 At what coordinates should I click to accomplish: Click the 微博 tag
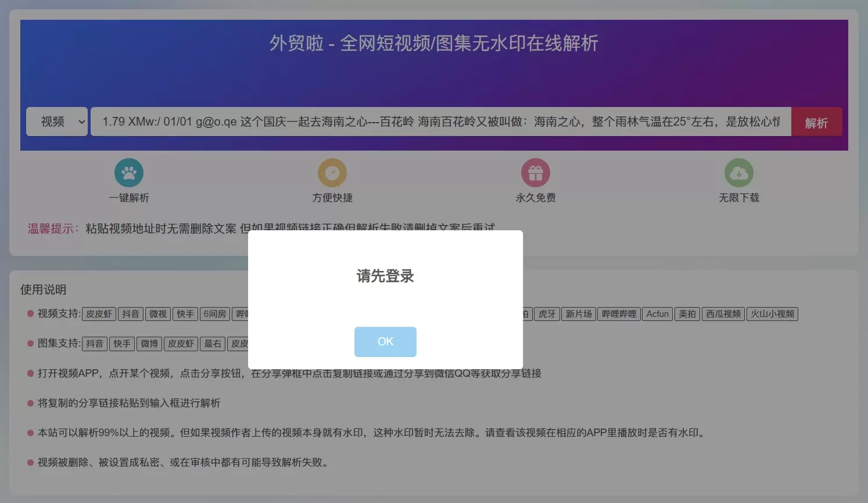point(149,344)
